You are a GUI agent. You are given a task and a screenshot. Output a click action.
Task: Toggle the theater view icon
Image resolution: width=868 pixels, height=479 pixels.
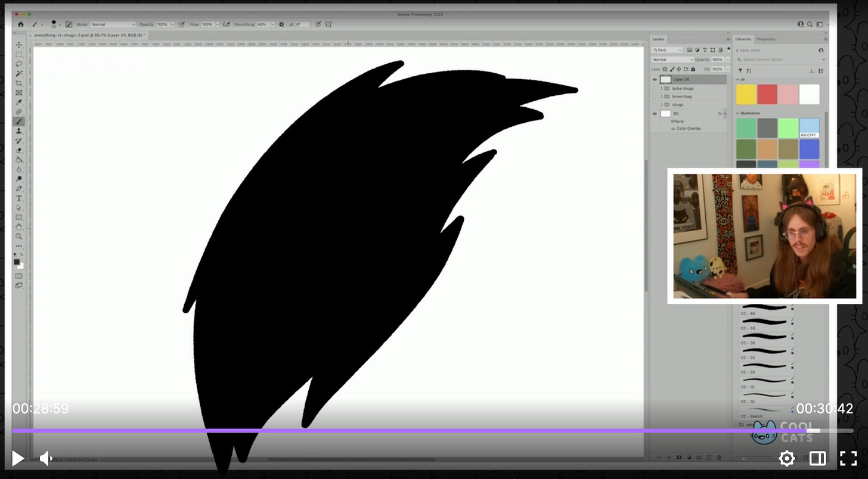click(817, 458)
